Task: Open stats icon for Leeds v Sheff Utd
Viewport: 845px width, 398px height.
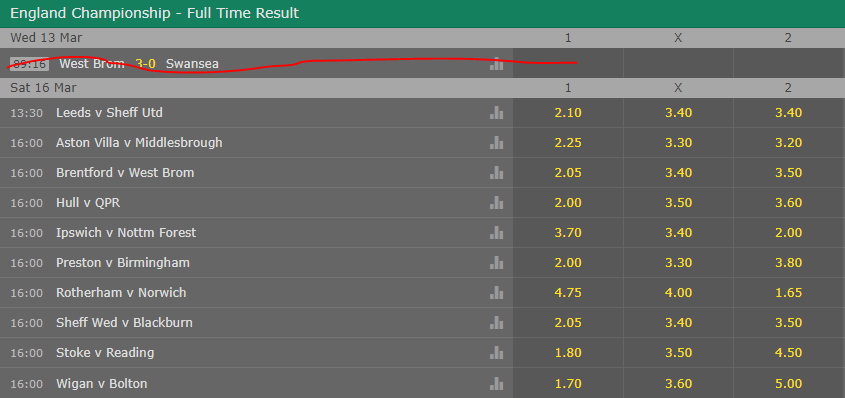Action: 496,113
